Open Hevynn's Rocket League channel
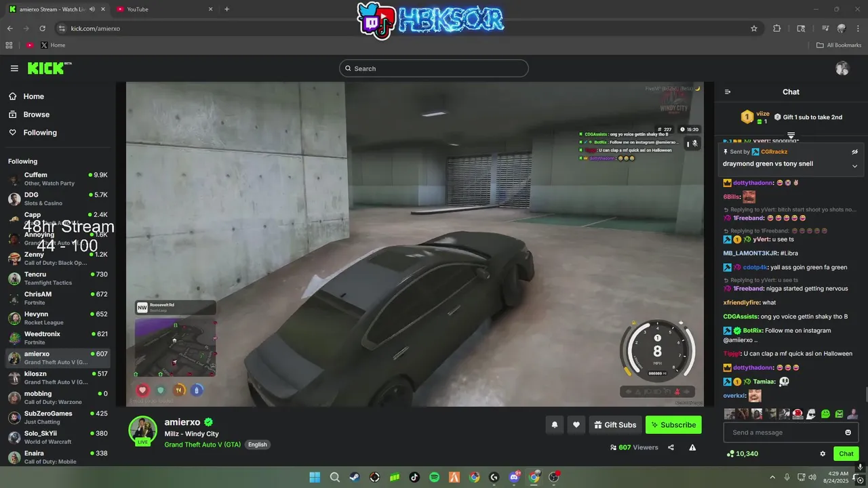This screenshot has height=488, width=868. [x=58, y=318]
